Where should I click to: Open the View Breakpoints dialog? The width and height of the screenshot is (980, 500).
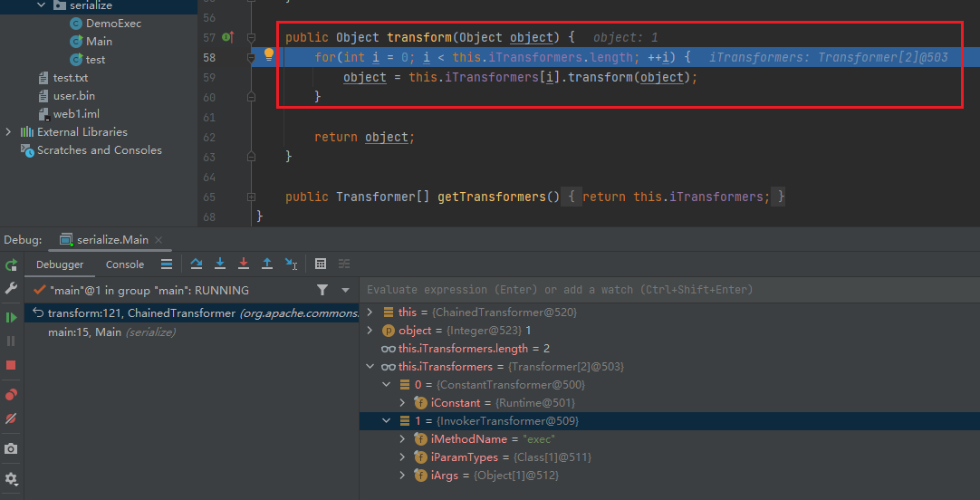click(11, 395)
